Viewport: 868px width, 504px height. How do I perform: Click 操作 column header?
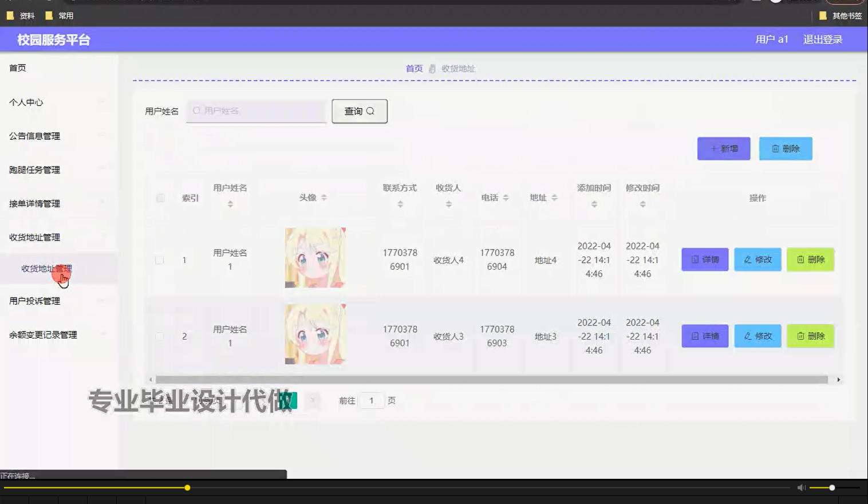pos(757,198)
